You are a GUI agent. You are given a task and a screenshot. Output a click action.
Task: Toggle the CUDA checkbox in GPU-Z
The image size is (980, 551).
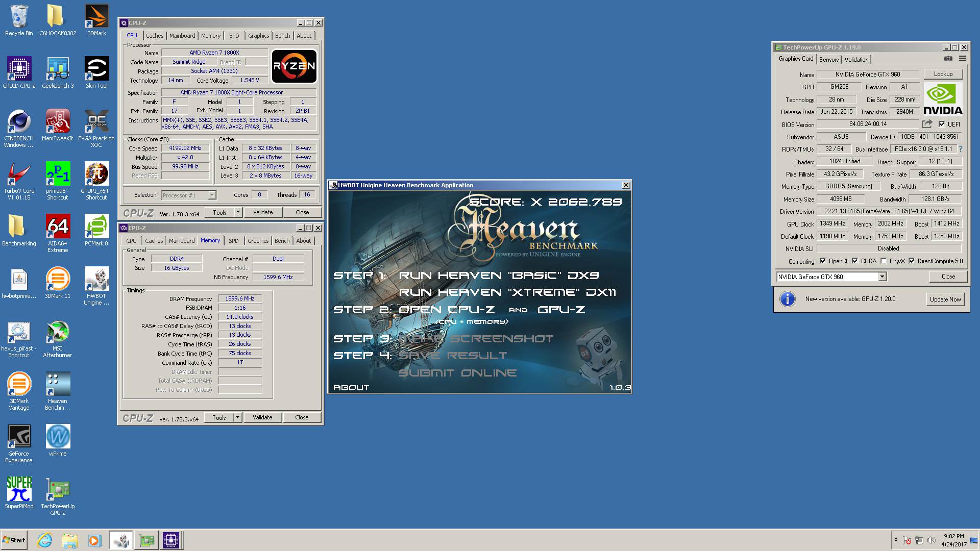pyautogui.click(x=855, y=261)
